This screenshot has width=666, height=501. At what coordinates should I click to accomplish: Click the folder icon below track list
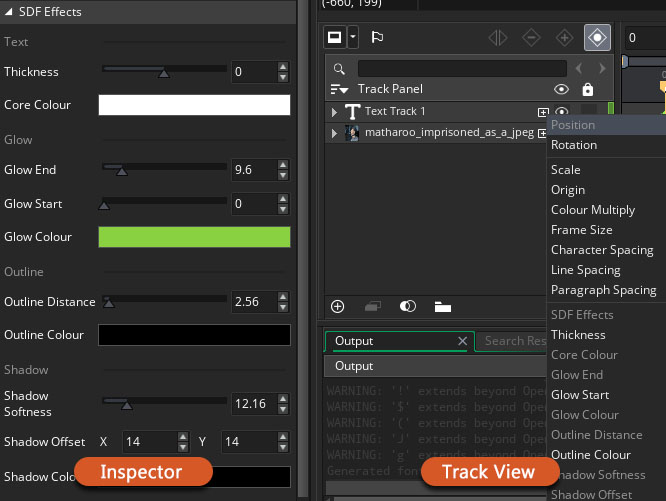coord(443,306)
